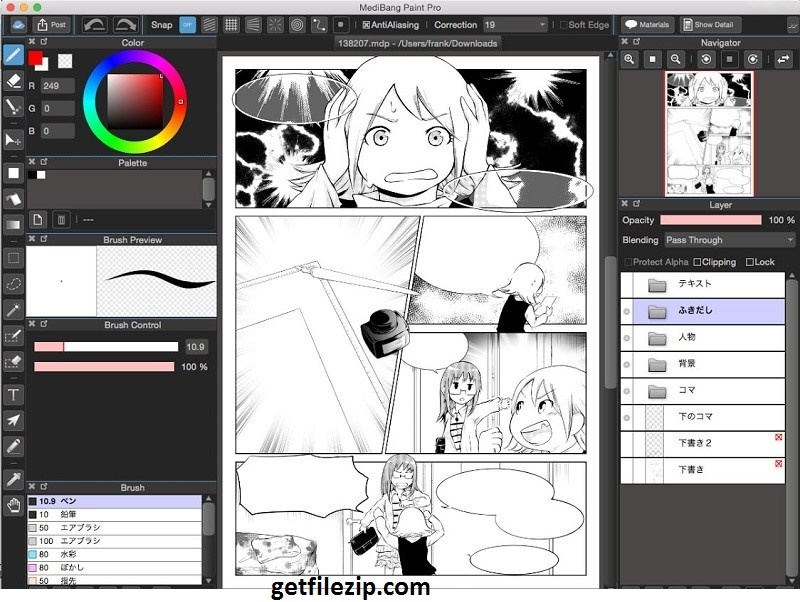800x602 pixels.
Task: Toggle the AntiAliasing checkbox
Action: click(366, 24)
